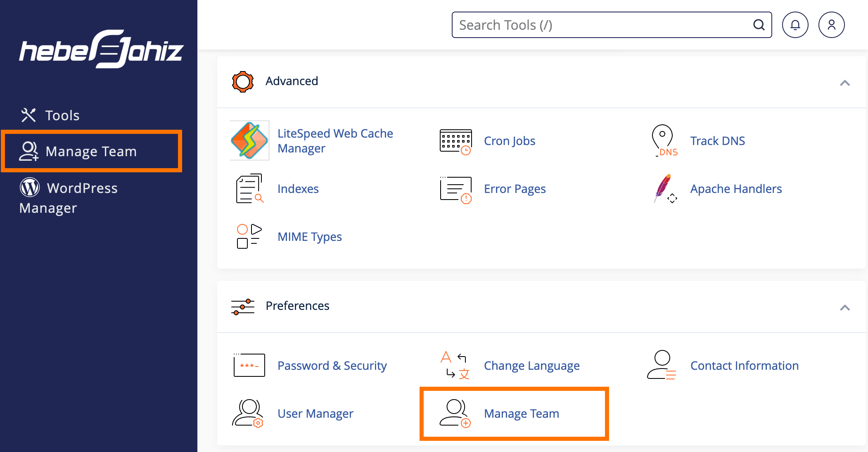The height and width of the screenshot is (452, 868).
Task: Open the Indexes link
Action: (x=298, y=189)
